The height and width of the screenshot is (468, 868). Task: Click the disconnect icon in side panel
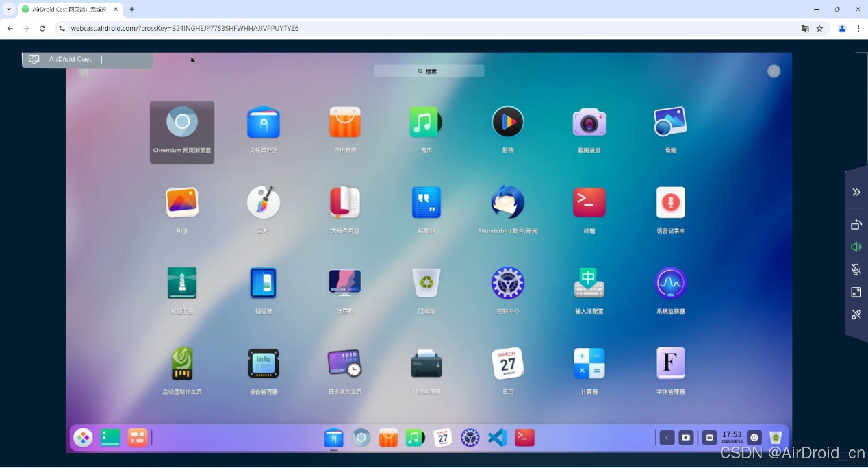(856, 315)
